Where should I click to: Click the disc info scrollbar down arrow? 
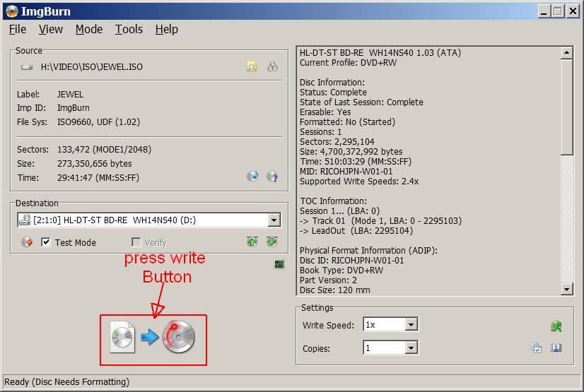pos(566,289)
